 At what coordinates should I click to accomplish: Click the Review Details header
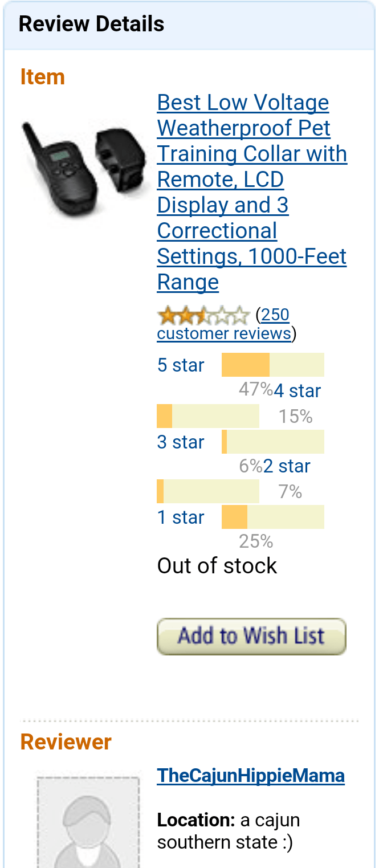[91, 25]
